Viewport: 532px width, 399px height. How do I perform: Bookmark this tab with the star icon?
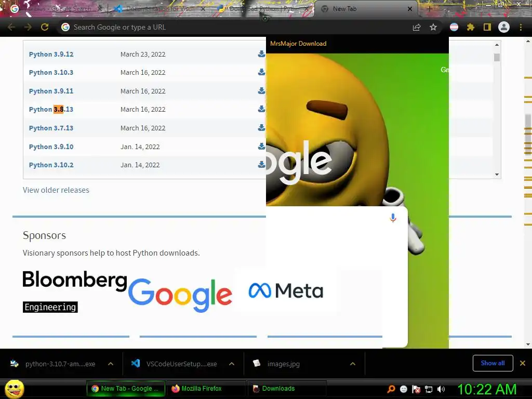(433, 27)
